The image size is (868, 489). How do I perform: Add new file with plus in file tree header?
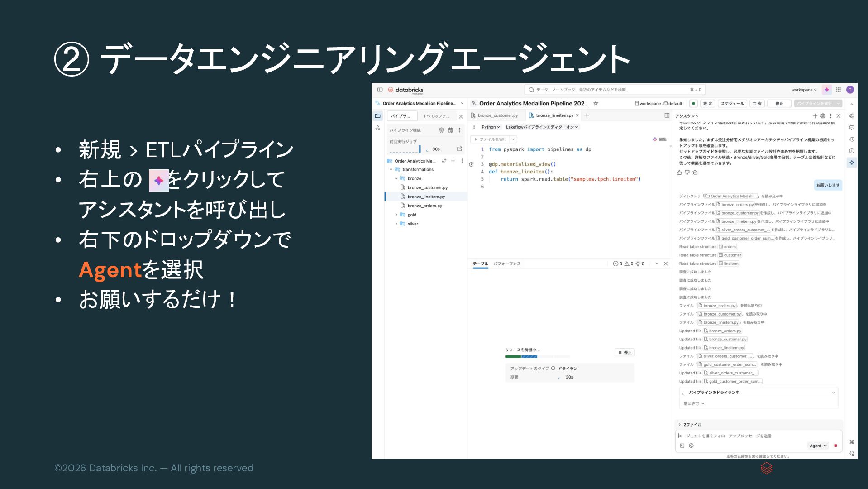point(453,161)
